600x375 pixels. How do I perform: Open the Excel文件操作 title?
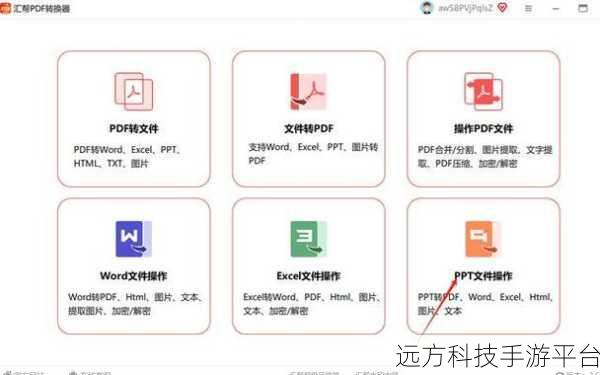click(x=308, y=276)
